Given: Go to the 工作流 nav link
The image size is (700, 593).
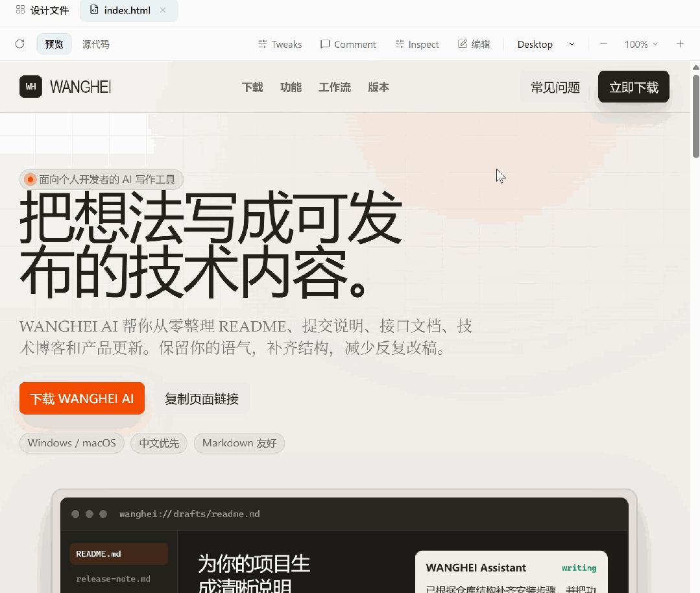Looking at the screenshot, I should tap(334, 87).
